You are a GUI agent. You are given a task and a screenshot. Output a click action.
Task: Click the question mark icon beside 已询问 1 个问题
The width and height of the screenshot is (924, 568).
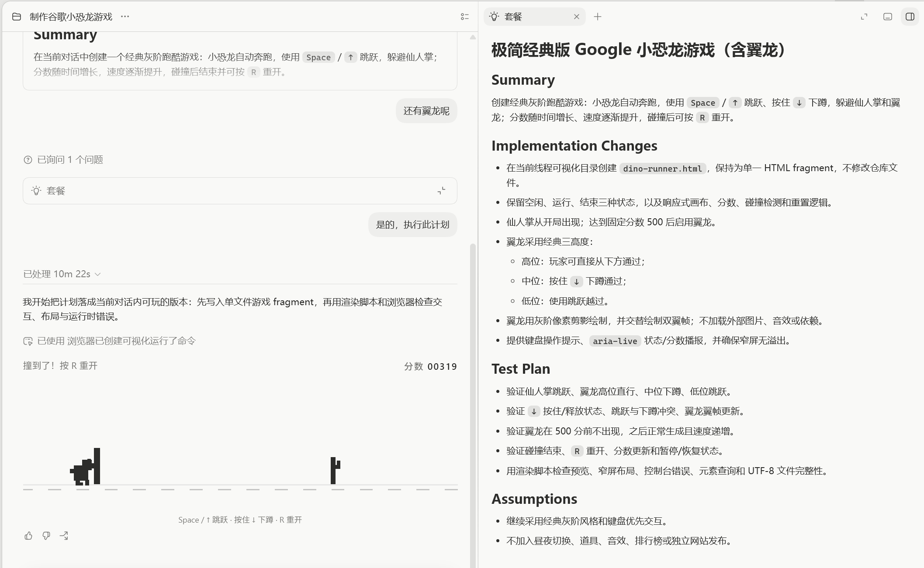click(x=28, y=160)
